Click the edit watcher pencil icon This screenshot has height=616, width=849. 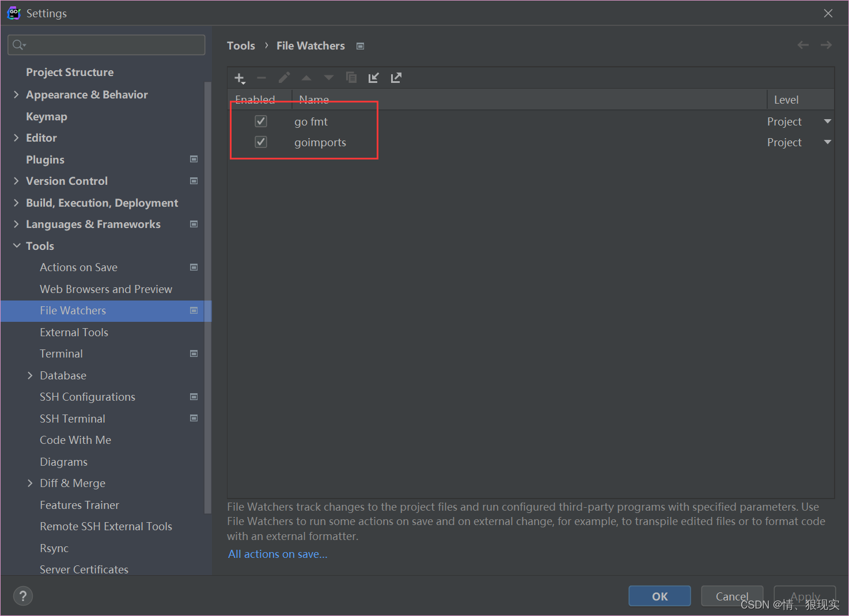pyautogui.click(x=284, y=78)
